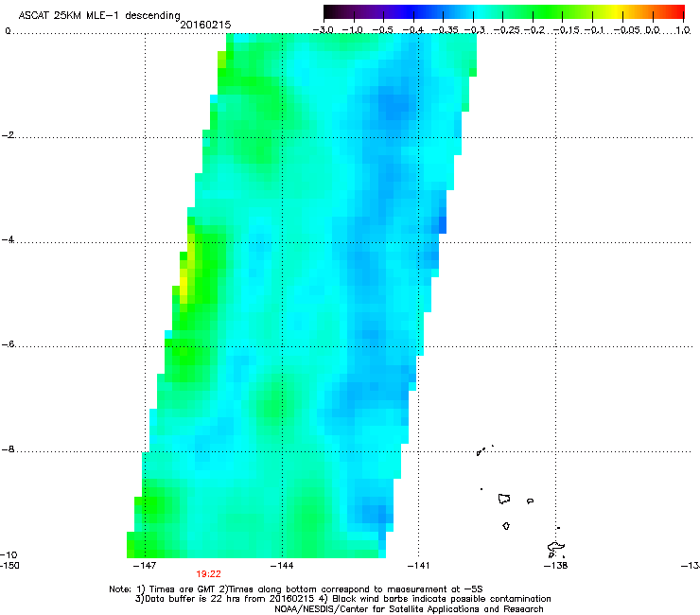
Task: Click the latitude axis label -2
Action: point(8,135)
